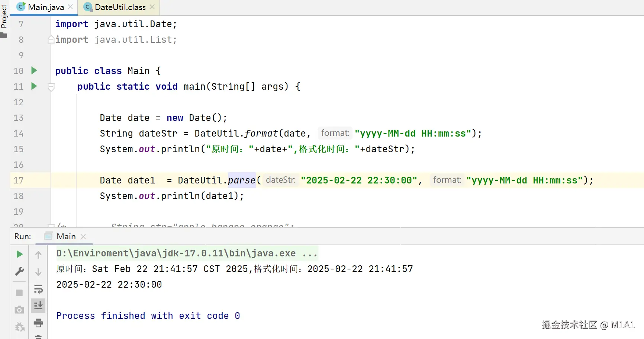The width and height of the screenshot is (644, 339).
Task: Click line number 13 in the gutter
Action: tap(19, 118)
